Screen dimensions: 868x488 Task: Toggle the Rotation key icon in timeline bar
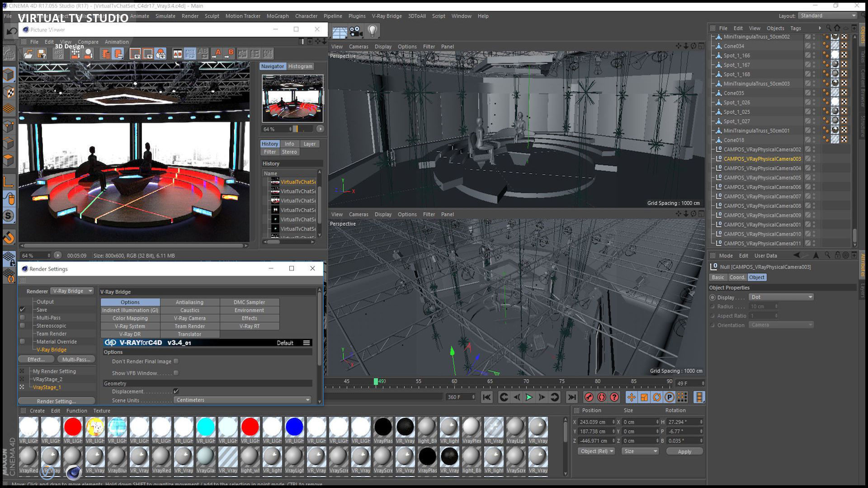pyautogui.click(x=656, y=397)
